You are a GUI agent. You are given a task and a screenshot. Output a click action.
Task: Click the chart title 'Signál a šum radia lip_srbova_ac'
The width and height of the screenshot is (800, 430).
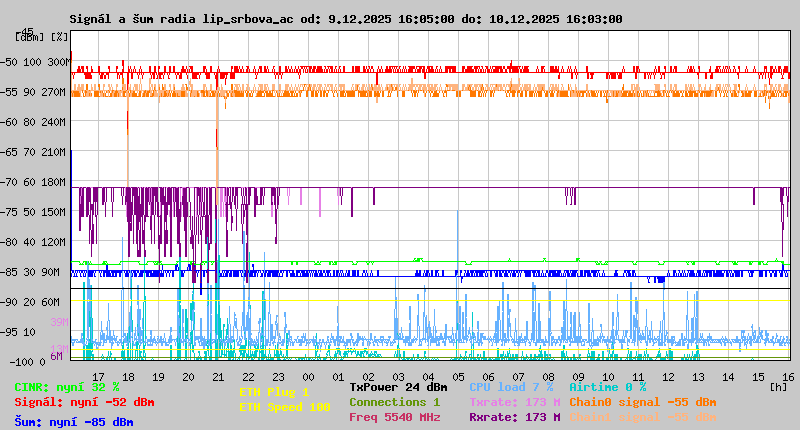pyautogui.click(x=182, y=19)
